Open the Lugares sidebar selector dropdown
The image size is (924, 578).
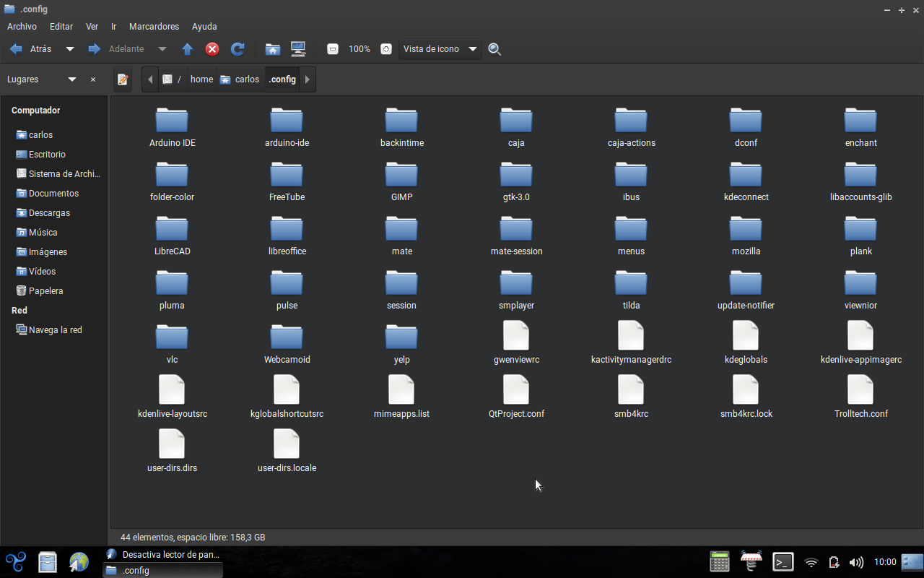pyautogui.click(x=72, y=79)
